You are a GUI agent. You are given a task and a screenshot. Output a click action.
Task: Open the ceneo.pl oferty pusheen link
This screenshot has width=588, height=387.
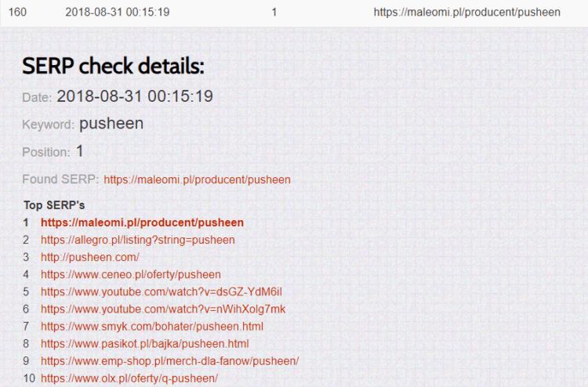click(x=130, y=274)
